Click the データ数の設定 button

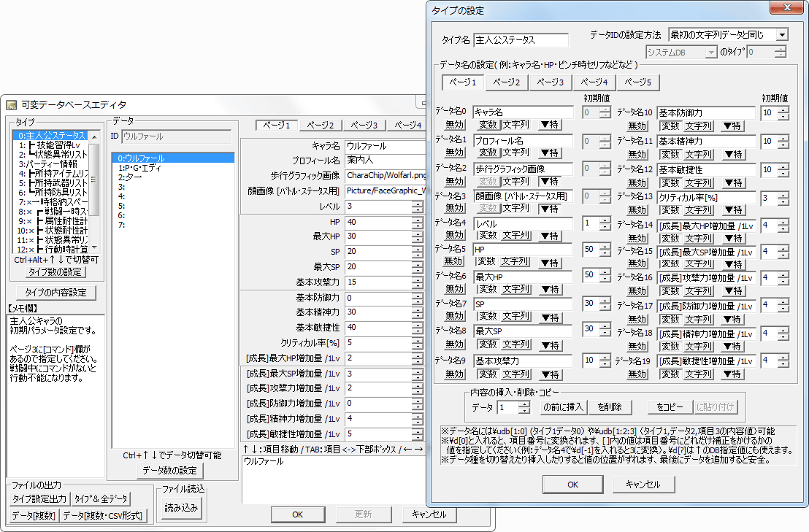(169, 470)
